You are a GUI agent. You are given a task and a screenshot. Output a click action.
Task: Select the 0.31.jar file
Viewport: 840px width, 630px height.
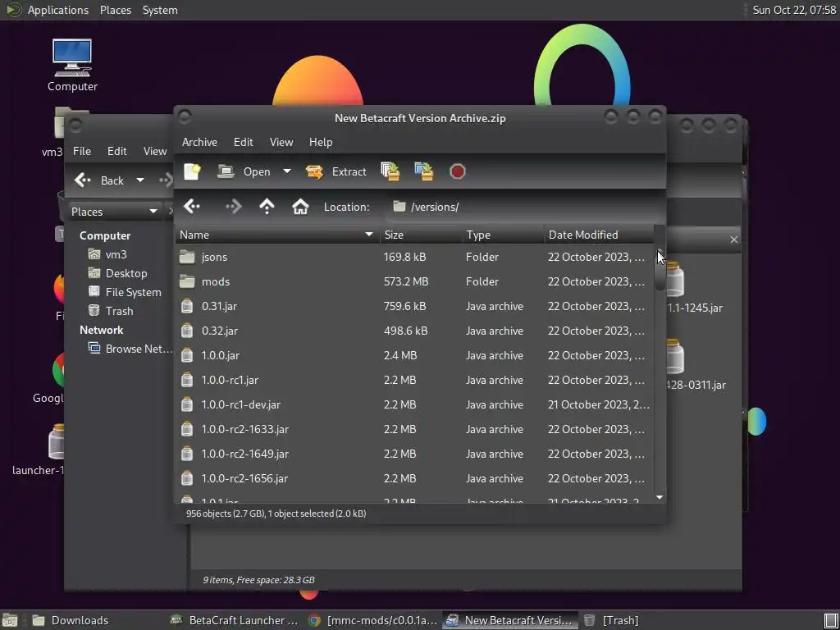click(x=414, y=307)
